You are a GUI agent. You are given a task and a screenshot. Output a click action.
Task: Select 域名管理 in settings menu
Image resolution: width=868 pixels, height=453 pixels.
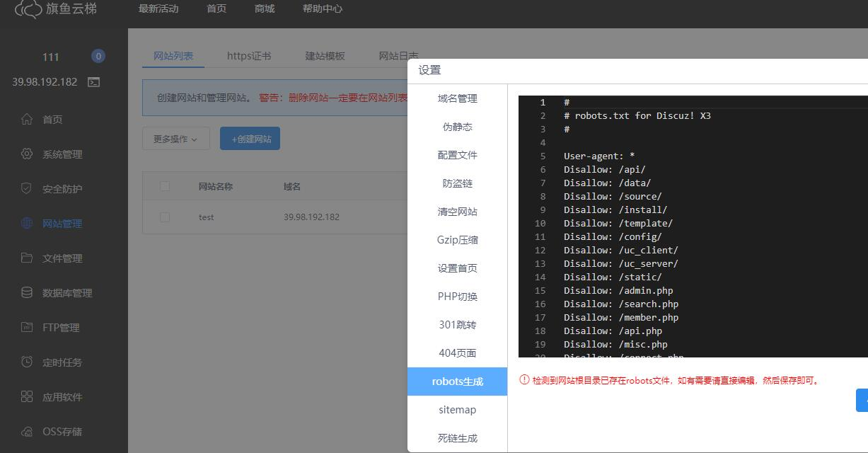[458, 98]
